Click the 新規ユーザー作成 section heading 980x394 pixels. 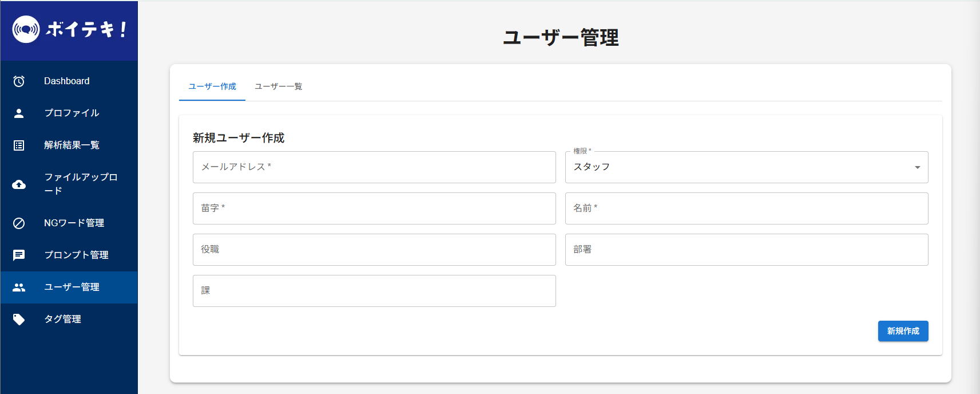(x=239, y=138)
